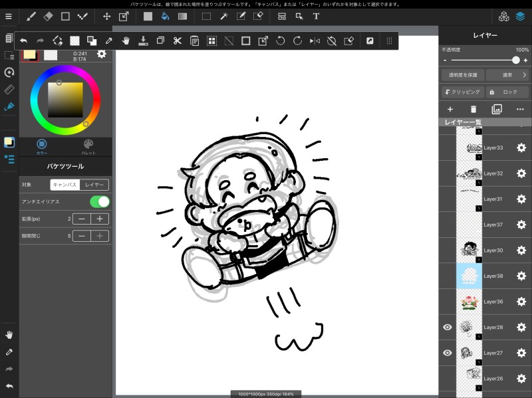532x398 pixels.
Task: Select the Selection Pen tool
Action: (x=241, y=16)
